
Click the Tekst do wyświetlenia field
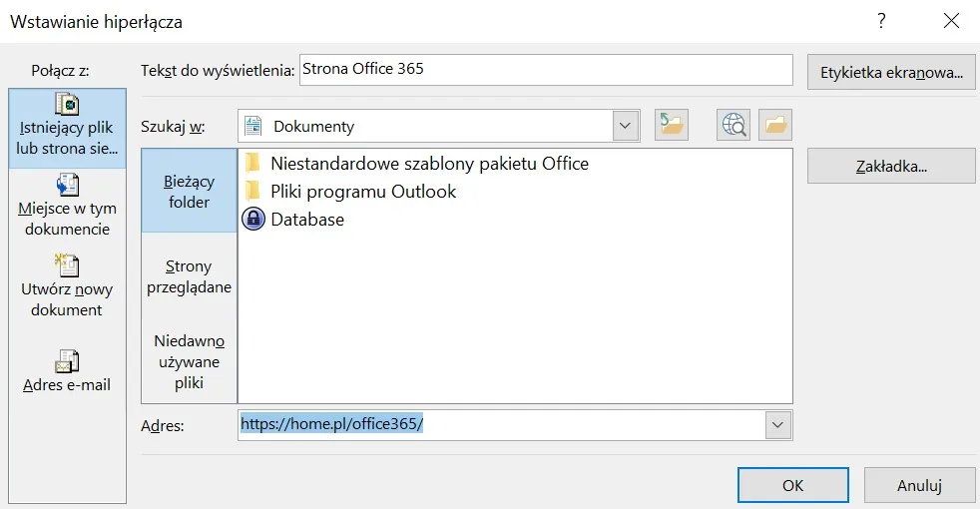click(546, 70)
